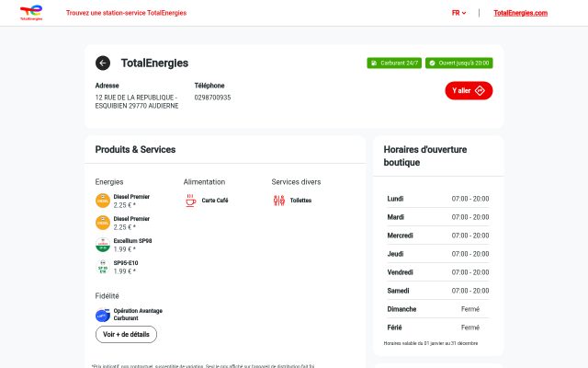Click the Excellium SP98 fuel icon
Image resolution: width=588 pixels, height=368 pixels.
103,245
